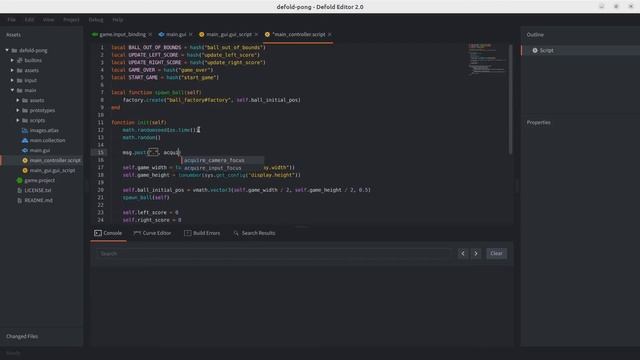This screenshot has width=640, height=360.
Task: Expand the assets folder inside main
Action: point(18,100)
